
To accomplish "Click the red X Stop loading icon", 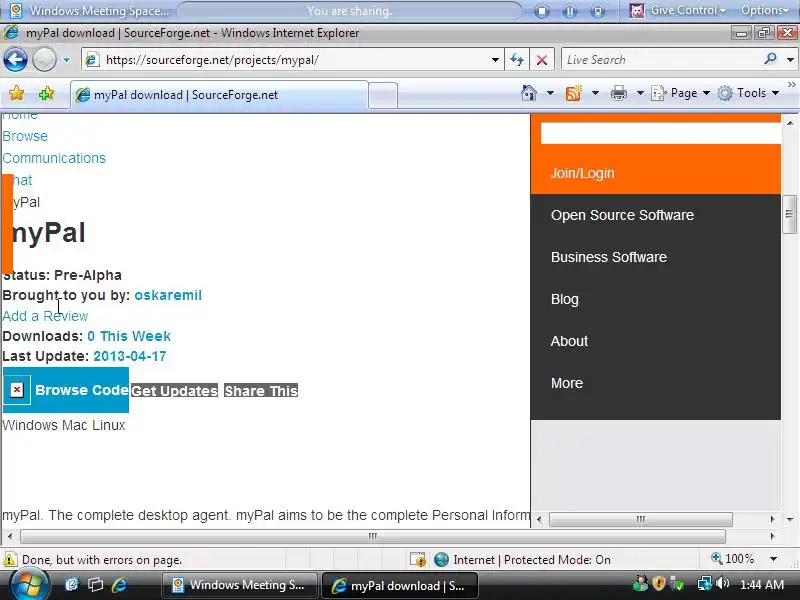I will pos(542,60).
